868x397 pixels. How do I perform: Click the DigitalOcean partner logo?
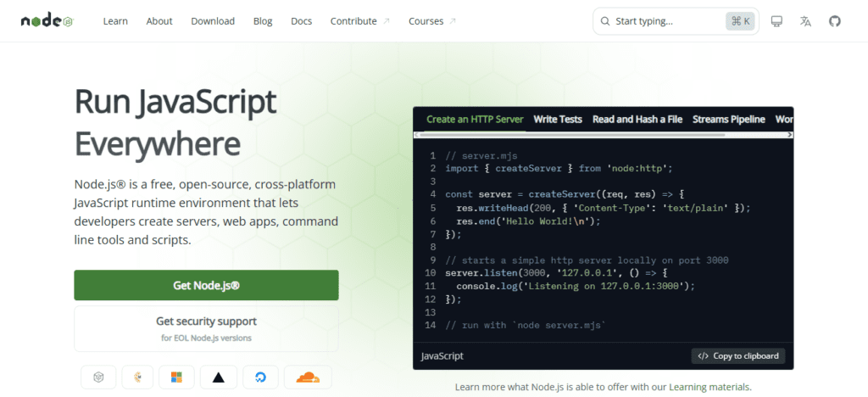coord(260,377)
